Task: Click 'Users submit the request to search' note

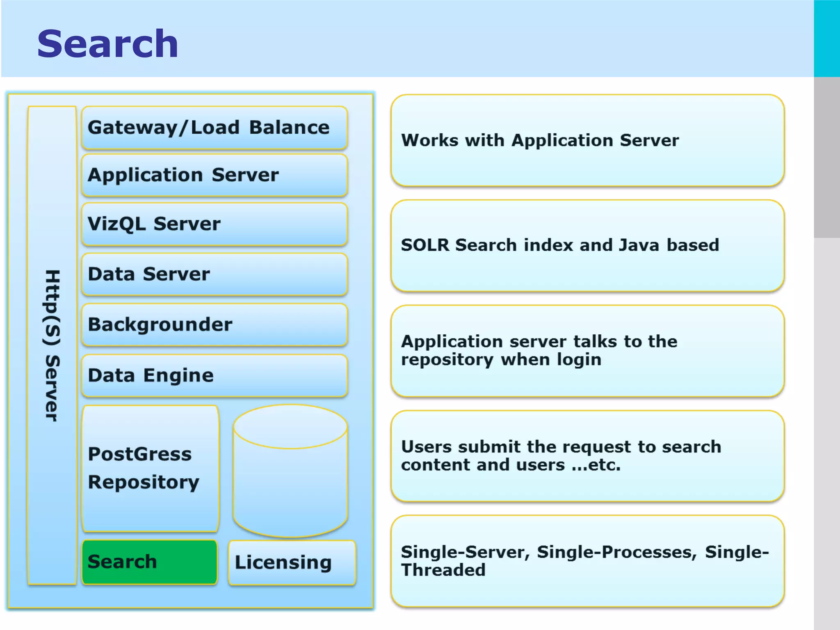Action: pyautogui.click(x=587, y=456)
